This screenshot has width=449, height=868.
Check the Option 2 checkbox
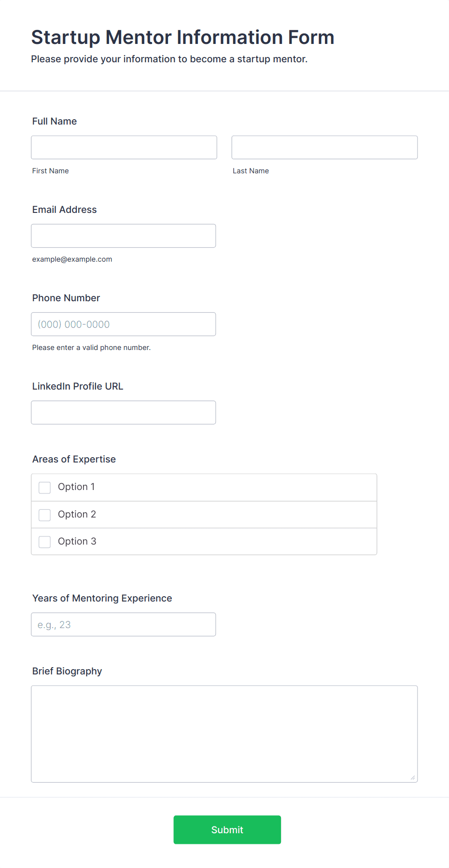click(45, 515)
